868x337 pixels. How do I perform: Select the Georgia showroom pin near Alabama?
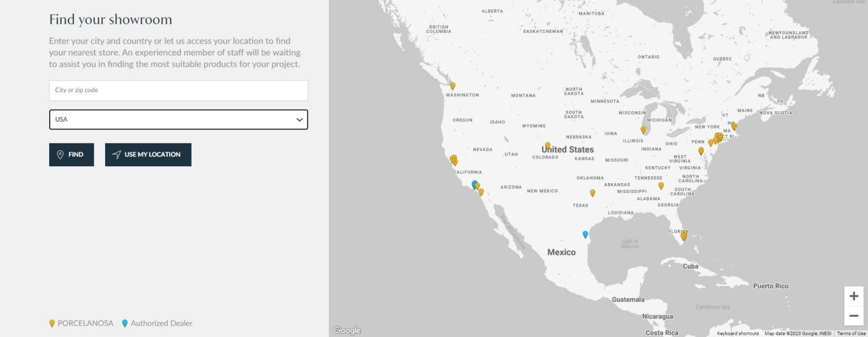pyautogui.click(x=661, y=185)
